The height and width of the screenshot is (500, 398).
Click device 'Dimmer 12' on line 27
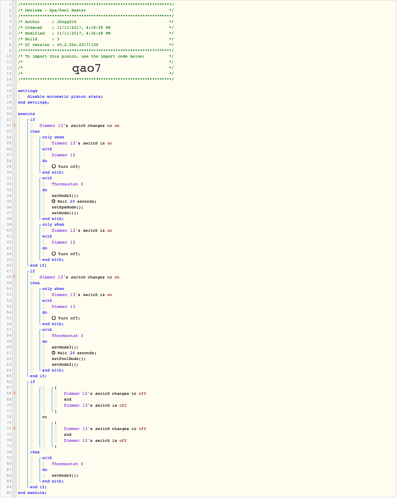pos(63,155)
